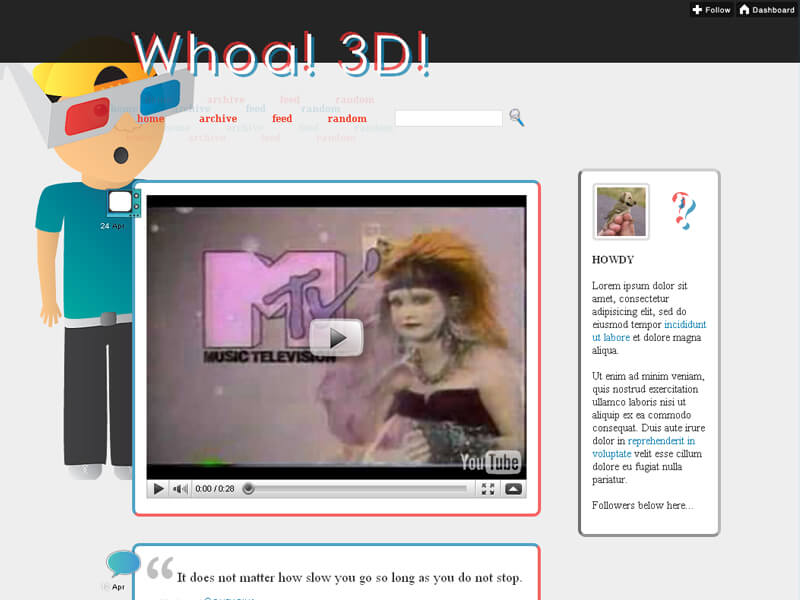
Task: Enter fullscreen video mode
Action: point(488,489)
